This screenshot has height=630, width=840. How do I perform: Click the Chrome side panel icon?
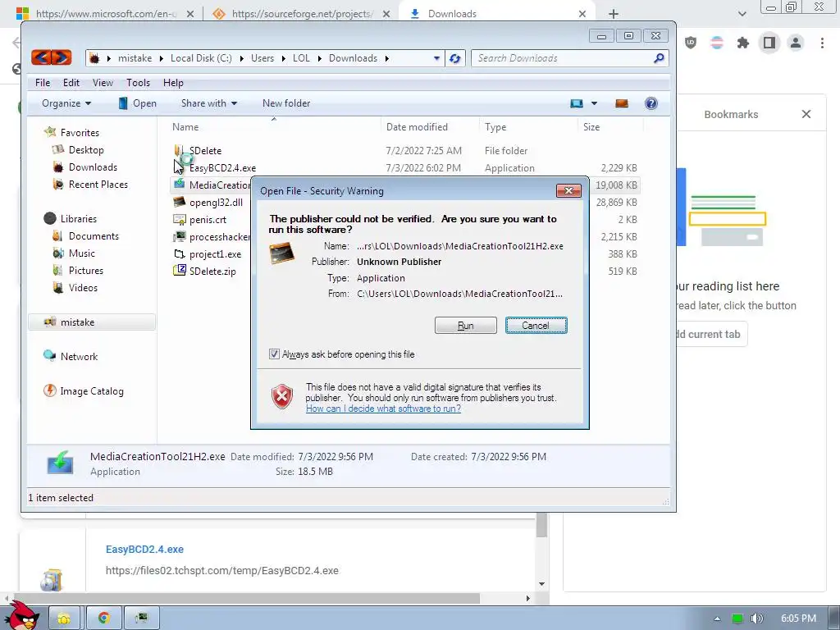point(769,43)
